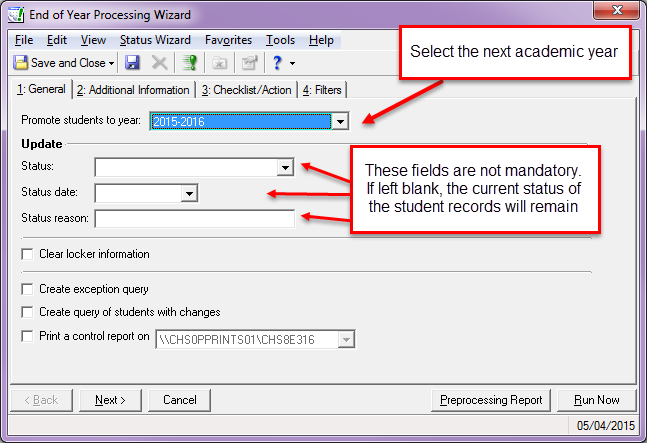The width and height of the screenshot is (647, 443).
Task: Open the Help menu
Action: click(321, 40)
